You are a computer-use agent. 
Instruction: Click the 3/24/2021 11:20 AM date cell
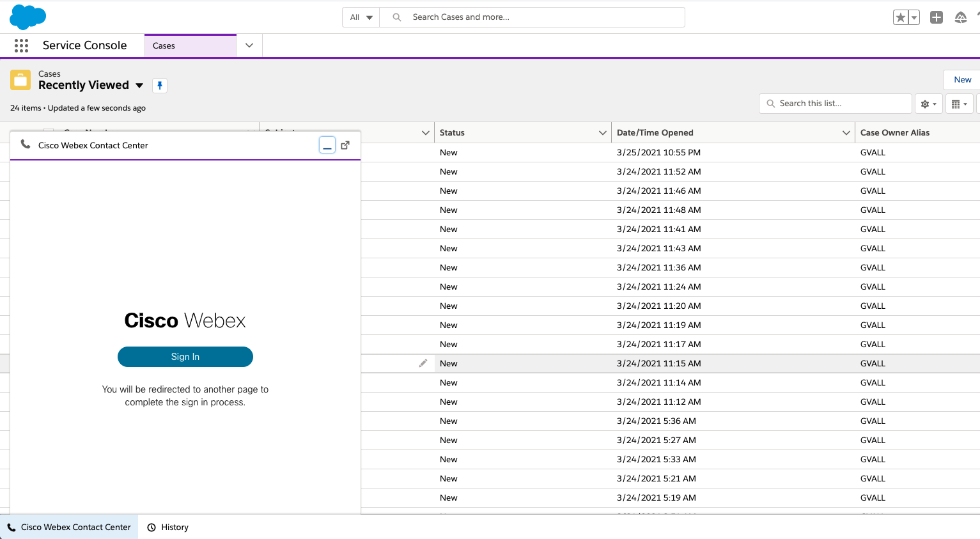point(658,306)
